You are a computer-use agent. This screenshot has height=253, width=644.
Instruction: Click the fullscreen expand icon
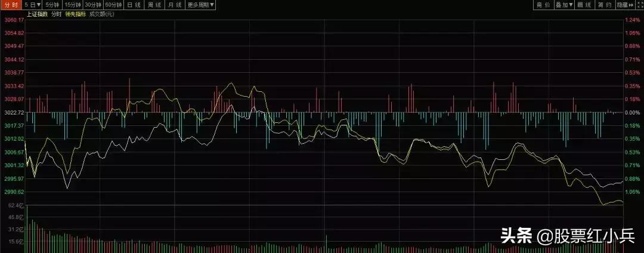(639, 5)
